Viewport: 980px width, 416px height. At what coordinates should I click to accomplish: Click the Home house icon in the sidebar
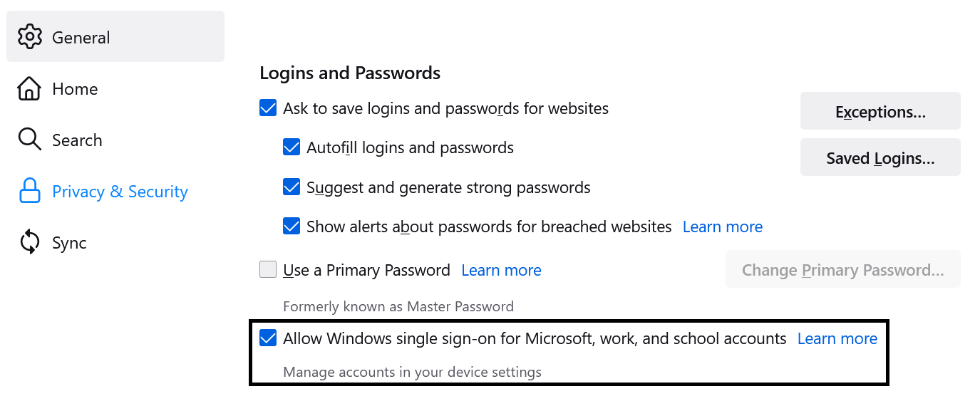tap(29, 88)
